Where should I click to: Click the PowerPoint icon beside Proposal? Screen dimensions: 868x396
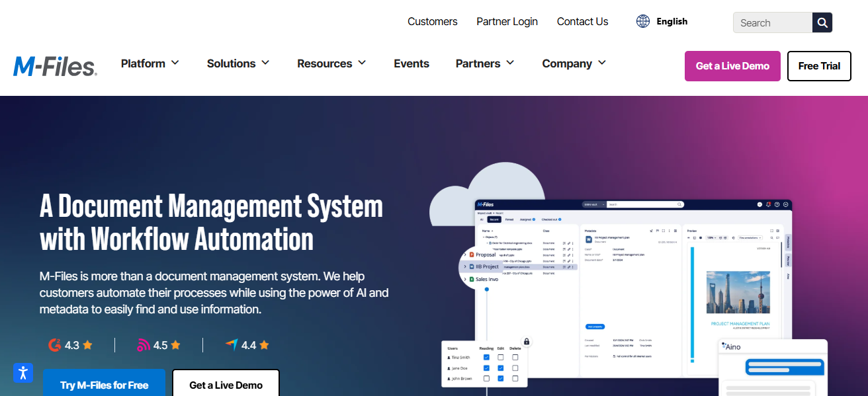472,255
